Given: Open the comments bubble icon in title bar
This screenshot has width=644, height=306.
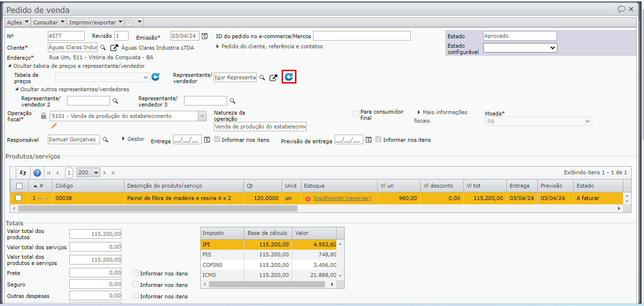Looking at the screenshot, I should click(x=622, y=9).
